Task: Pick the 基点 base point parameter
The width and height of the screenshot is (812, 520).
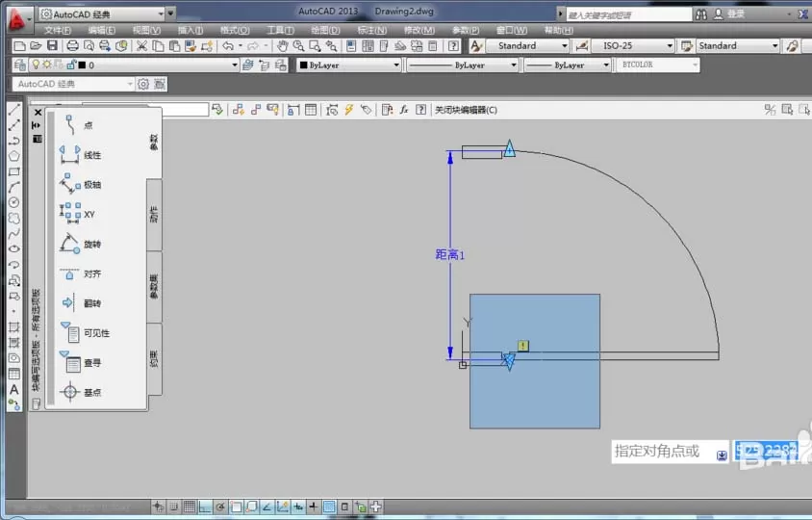Action: coord(81,392)
